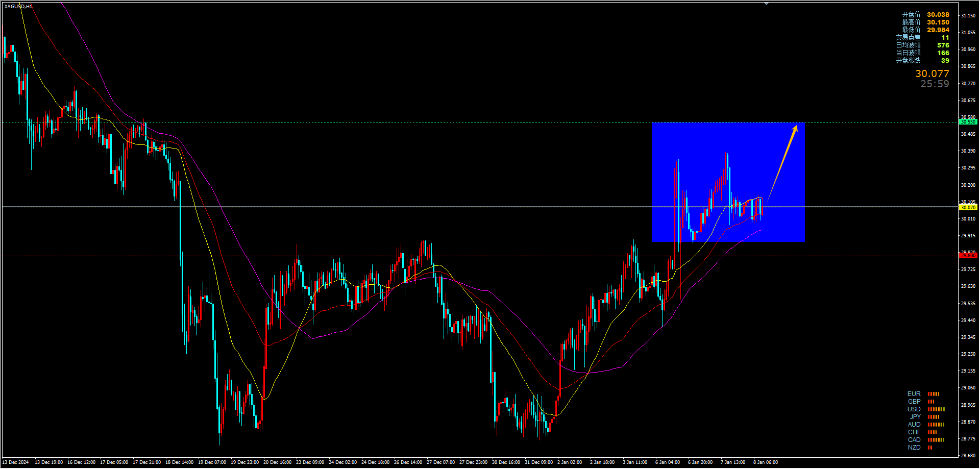Click the CAD strength meter bars

tap(936, 440)
